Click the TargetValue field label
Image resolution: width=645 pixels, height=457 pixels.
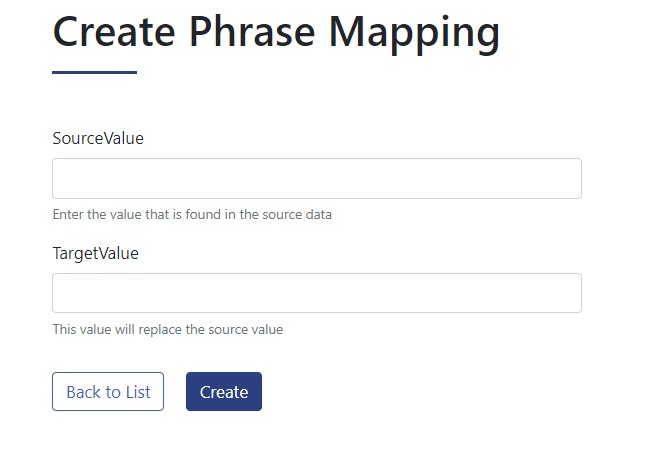pyautogui.click(x=95, y=254)
